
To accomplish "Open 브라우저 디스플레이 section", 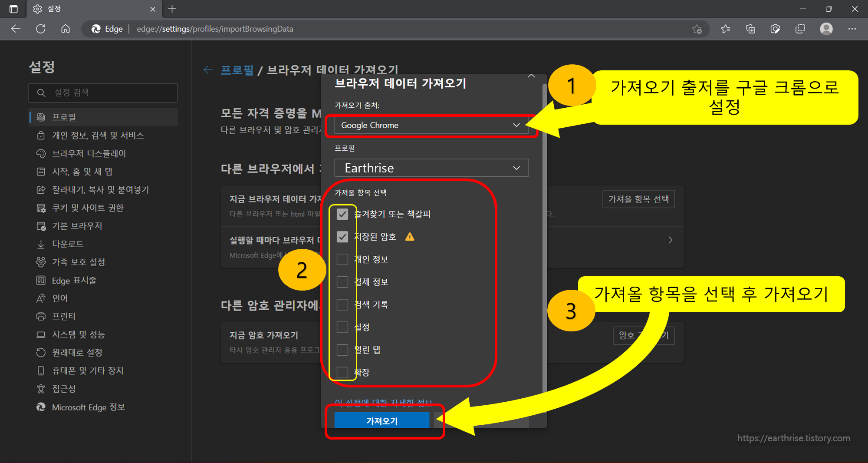I will pos(103,153).
